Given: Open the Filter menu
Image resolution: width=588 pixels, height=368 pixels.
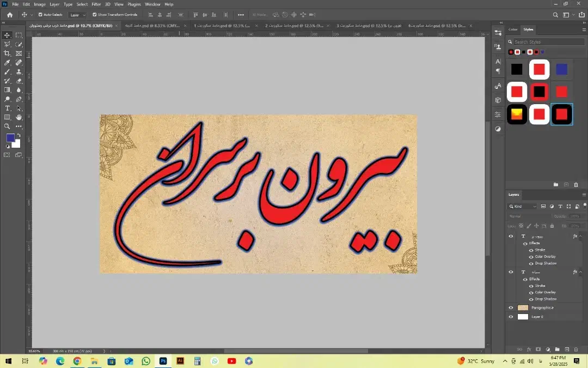Looking at the screenshot, I should 96,4.
